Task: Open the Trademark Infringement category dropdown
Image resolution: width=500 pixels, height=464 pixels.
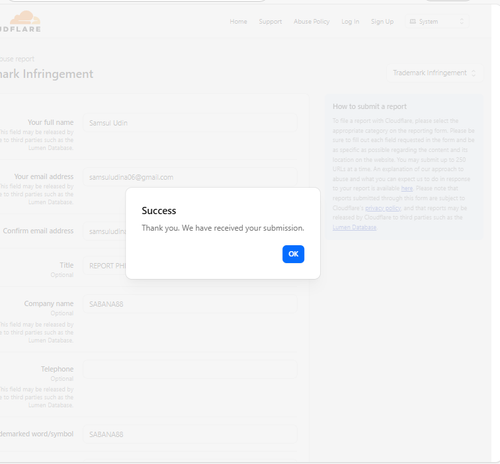Action: 434,73
